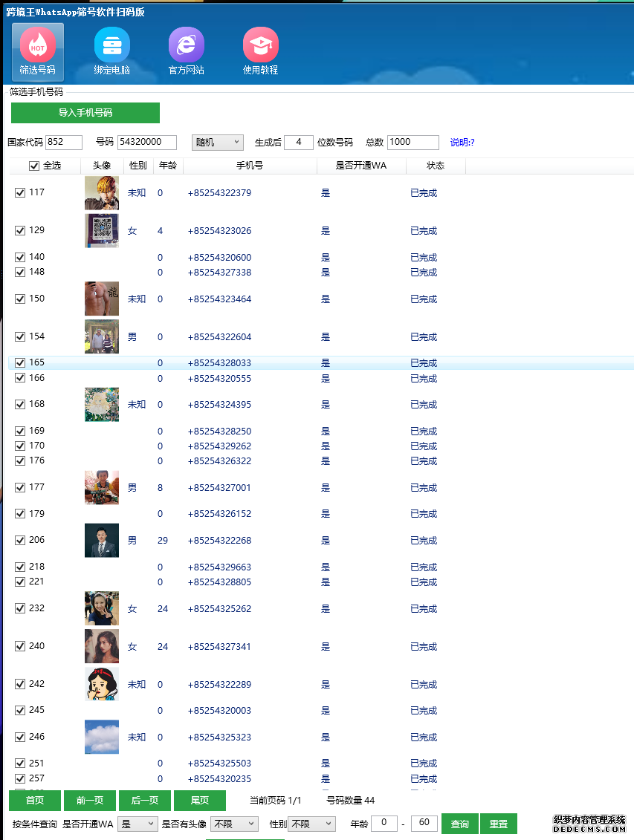Screen dimensions: 634x840
Task: Click phone number link +85254322379
Action: tap(221, 192)
